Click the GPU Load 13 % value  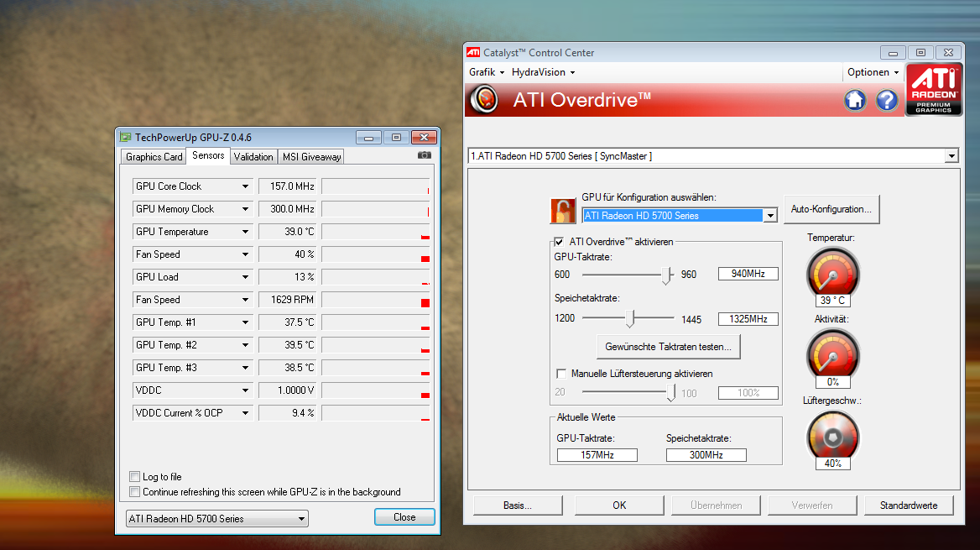(288, 277)
